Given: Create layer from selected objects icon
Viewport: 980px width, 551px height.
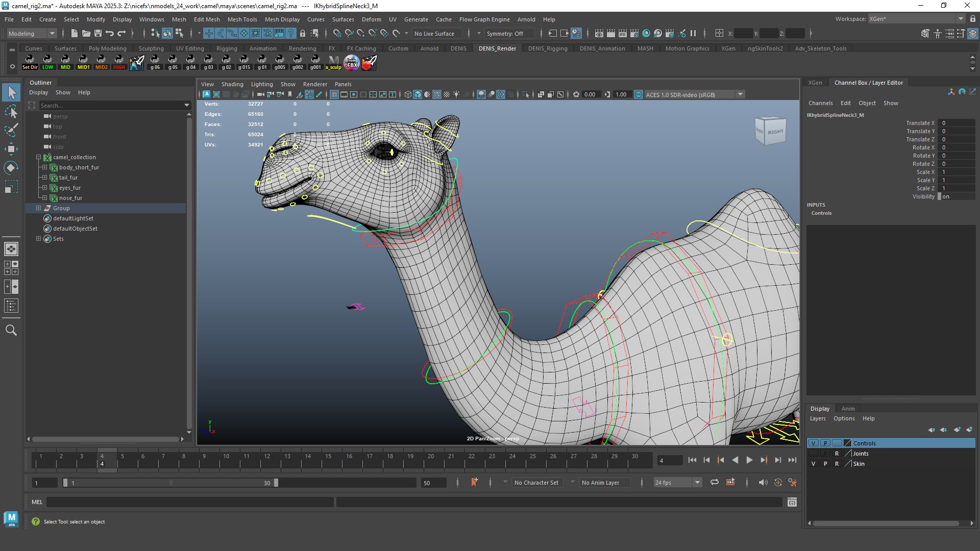Looking at the screenshot, I should 969,430.
